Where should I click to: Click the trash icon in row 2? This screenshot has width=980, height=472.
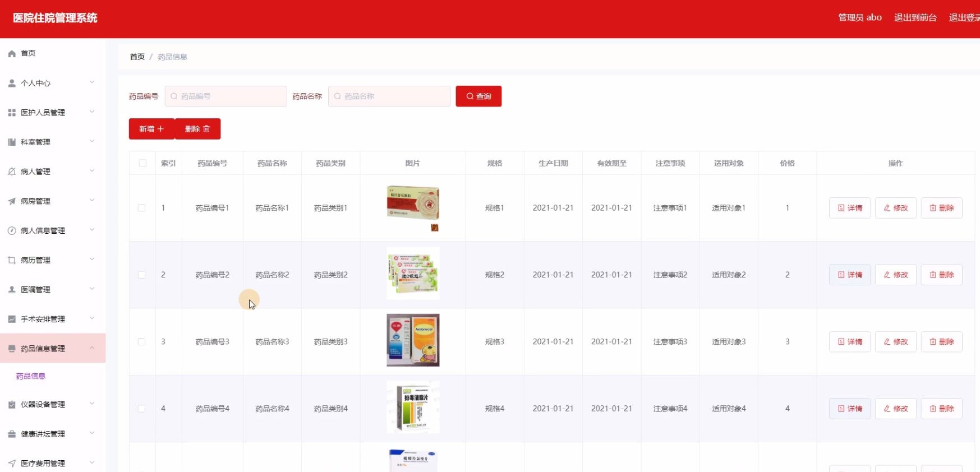pyautogui.click(x=933, y=275)
